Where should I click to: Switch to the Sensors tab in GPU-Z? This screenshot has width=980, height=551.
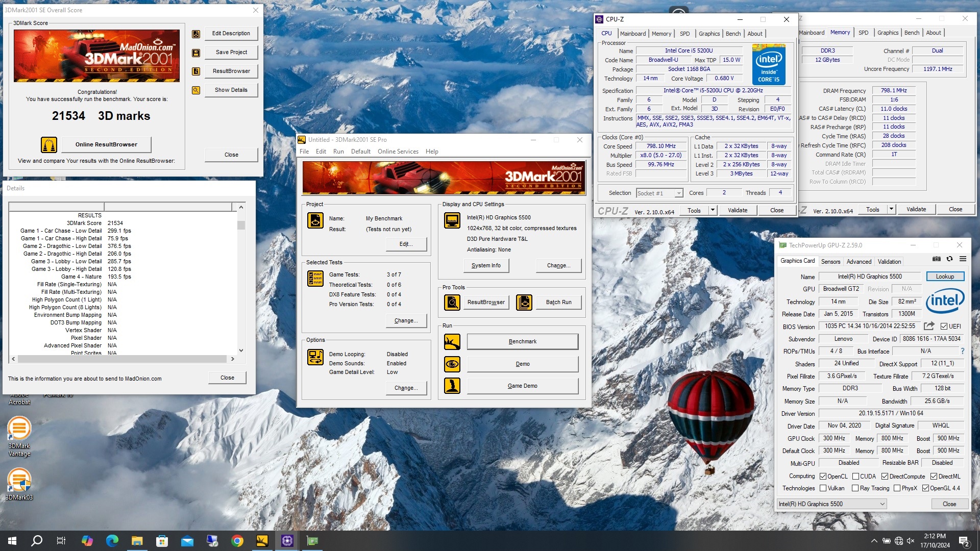click(x=830, y=262)
